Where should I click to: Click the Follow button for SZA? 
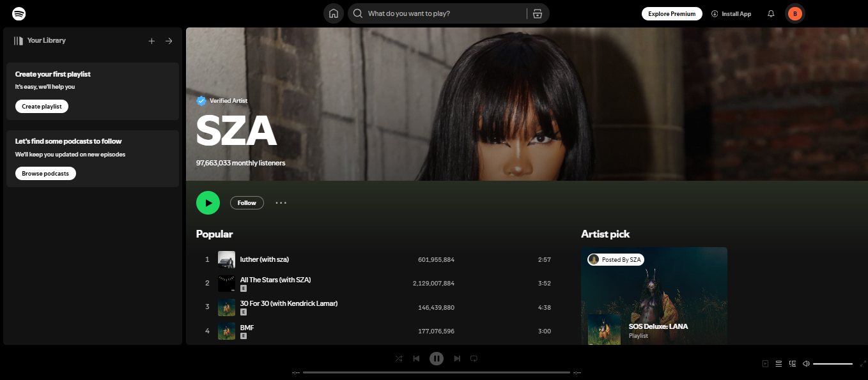(247, 202)
